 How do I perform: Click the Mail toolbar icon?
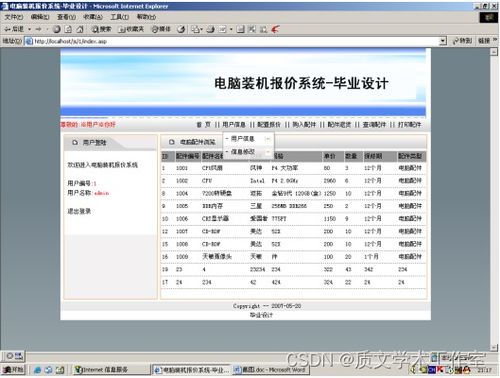click(195, 29)
